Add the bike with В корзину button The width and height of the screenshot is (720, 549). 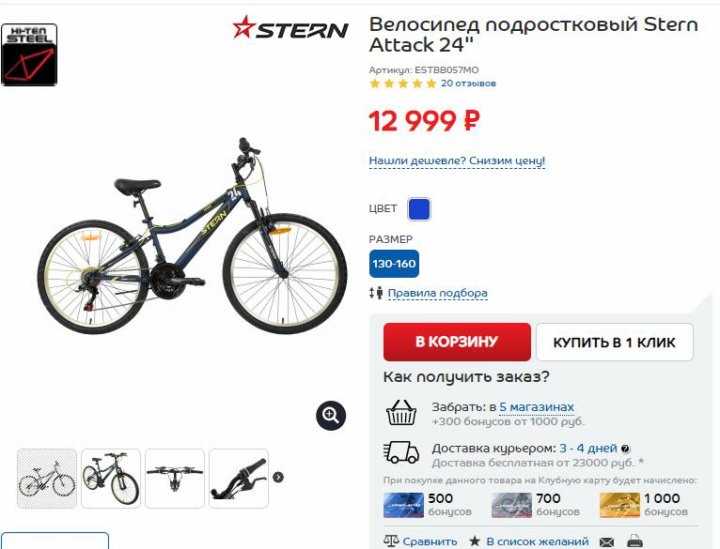coord(457,342)
